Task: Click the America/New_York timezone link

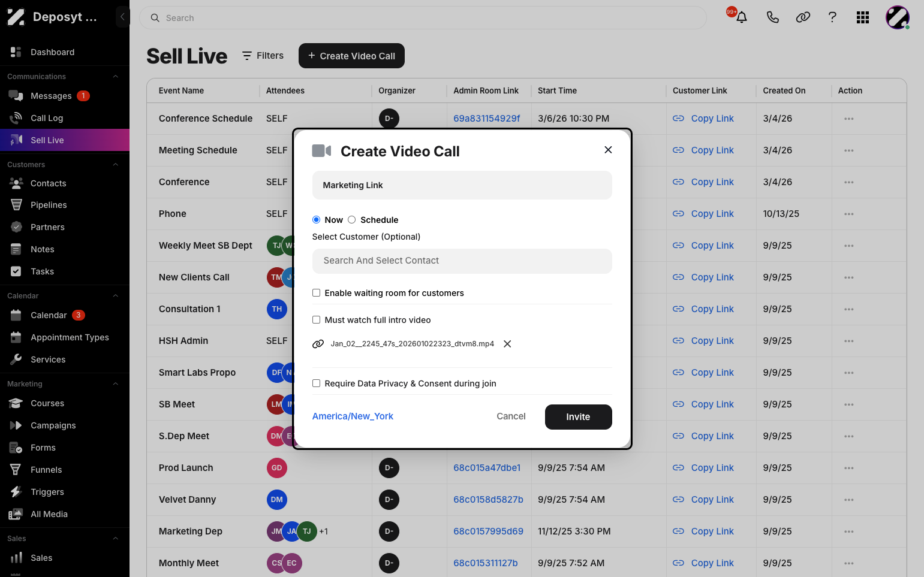Action: click(x=353, y=416)
